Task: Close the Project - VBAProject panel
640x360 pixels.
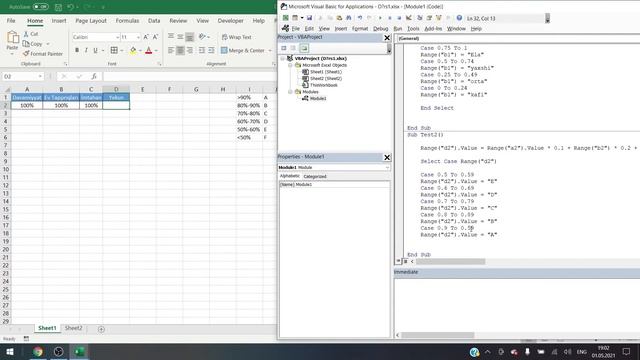Action: (387, 38)
